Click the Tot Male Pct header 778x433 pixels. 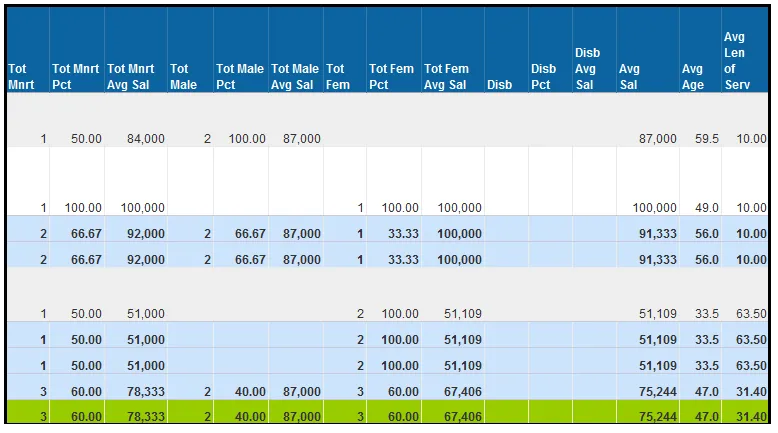(241, 49)
